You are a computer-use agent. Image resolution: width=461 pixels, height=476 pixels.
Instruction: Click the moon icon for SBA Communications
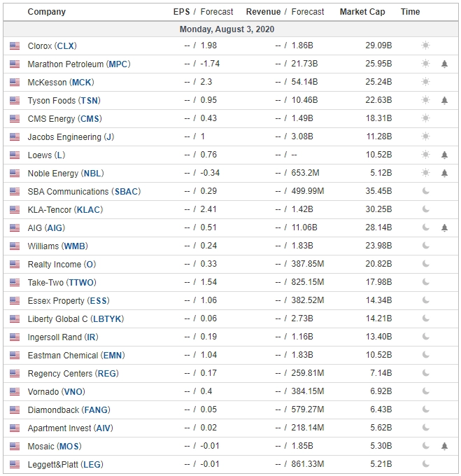tap(426, 191)
